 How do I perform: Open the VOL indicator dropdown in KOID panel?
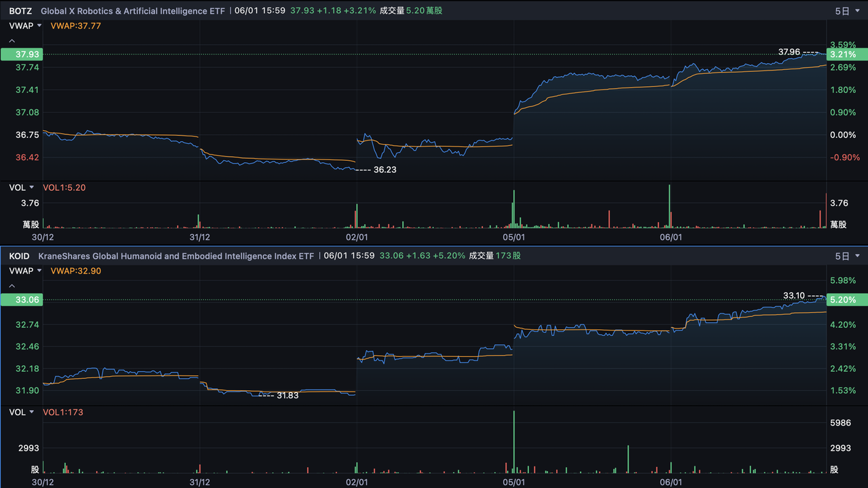click(22, 412)
